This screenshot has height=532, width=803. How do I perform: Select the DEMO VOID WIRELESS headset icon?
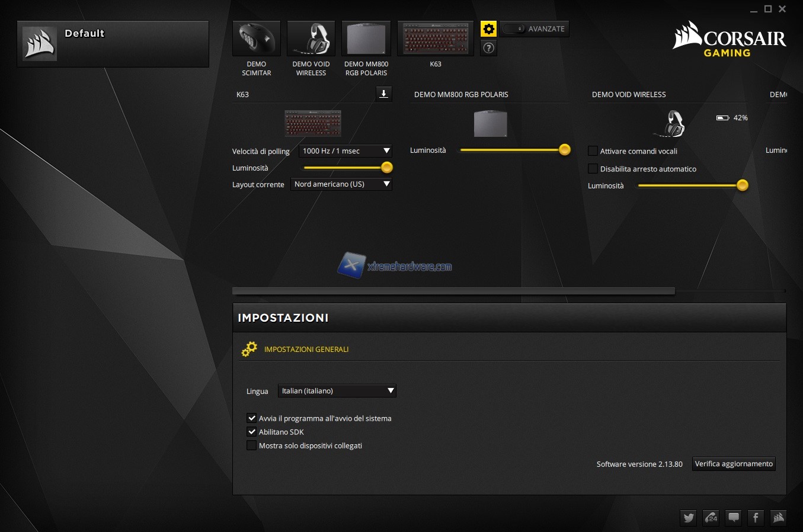coord(311,39)
